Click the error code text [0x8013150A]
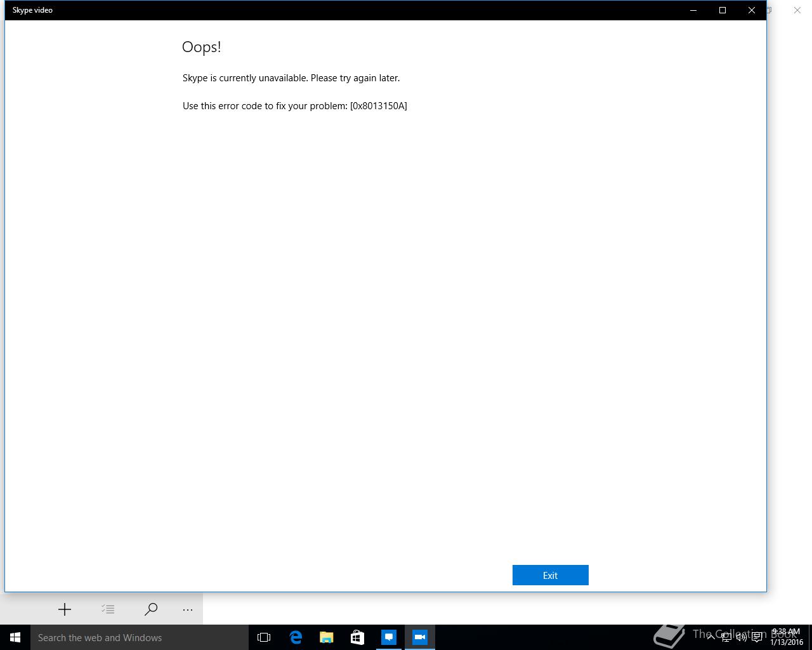 point(378,106)
